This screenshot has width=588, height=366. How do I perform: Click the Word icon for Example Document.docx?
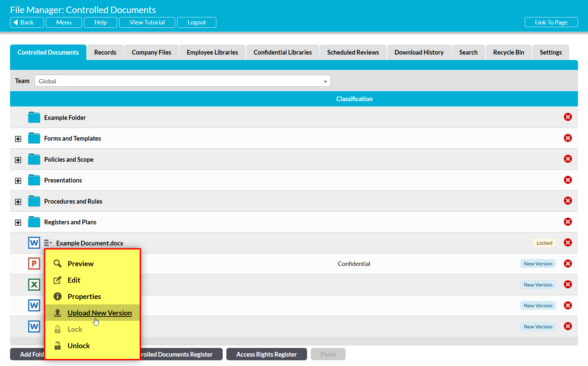pos(34,243)
